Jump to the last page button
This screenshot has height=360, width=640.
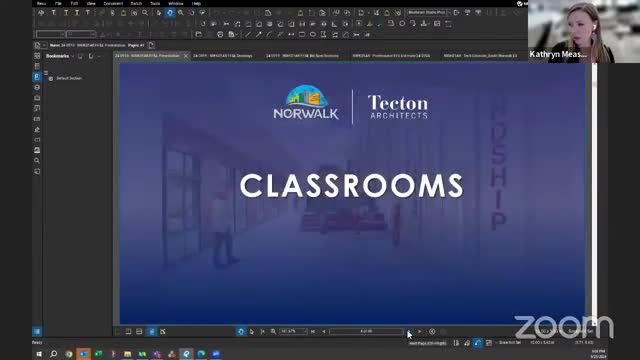tap(420, 332)
